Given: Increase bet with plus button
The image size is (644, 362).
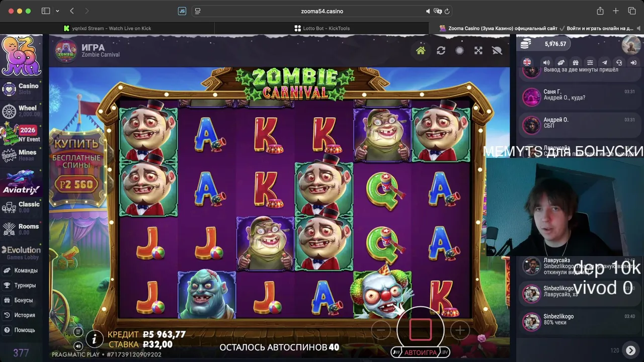Looking at the screenshot, I should (x=459, y=330).
